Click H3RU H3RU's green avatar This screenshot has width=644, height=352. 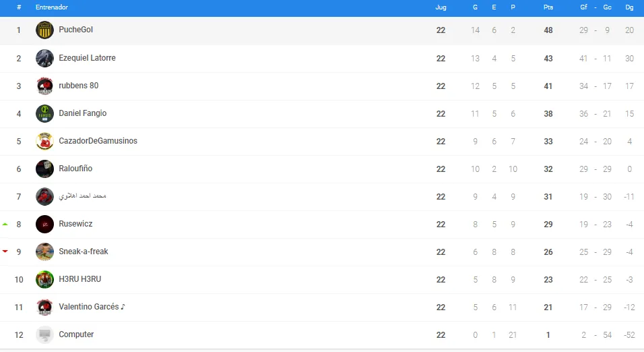click(44, 280)
